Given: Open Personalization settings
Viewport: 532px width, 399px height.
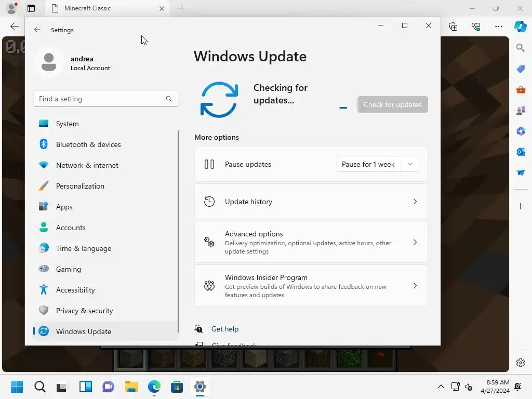Looking at the screenshot, I should [105, 186].
